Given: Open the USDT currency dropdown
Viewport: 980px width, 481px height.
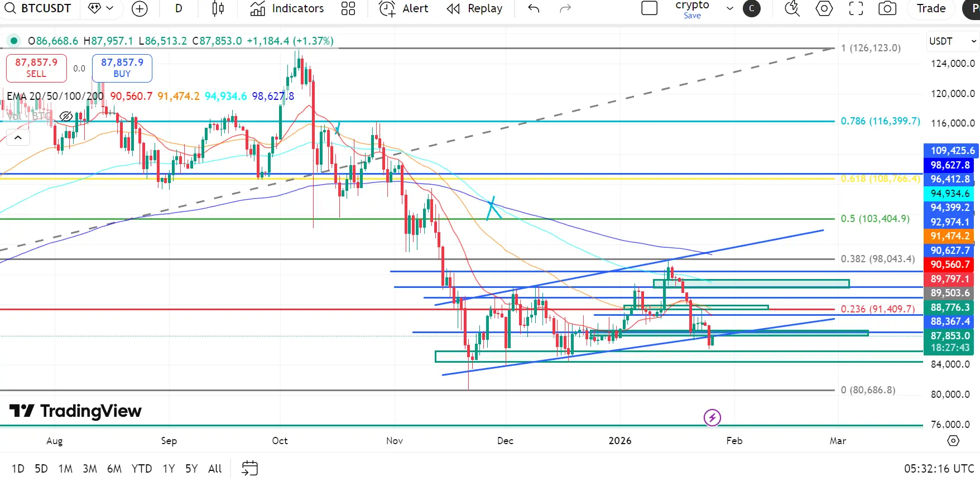Looking at the screenshot, I should tap(952, 41).
